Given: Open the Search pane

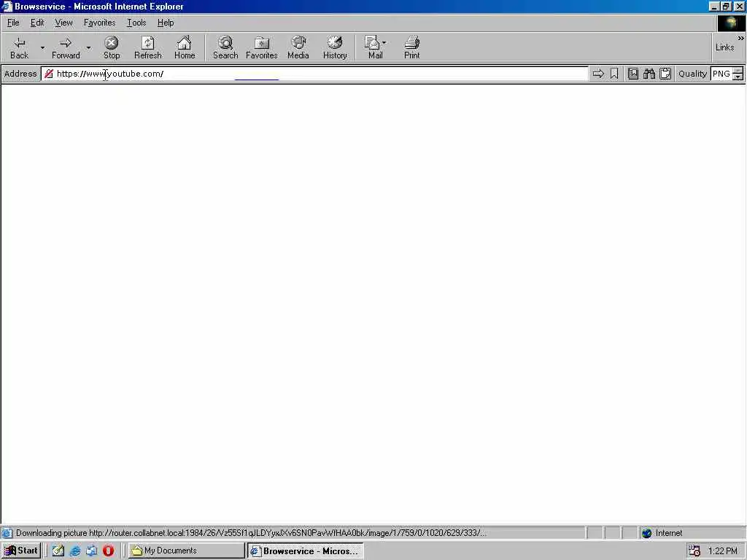Looking at the screenshot, I should [x=225, y=47].
